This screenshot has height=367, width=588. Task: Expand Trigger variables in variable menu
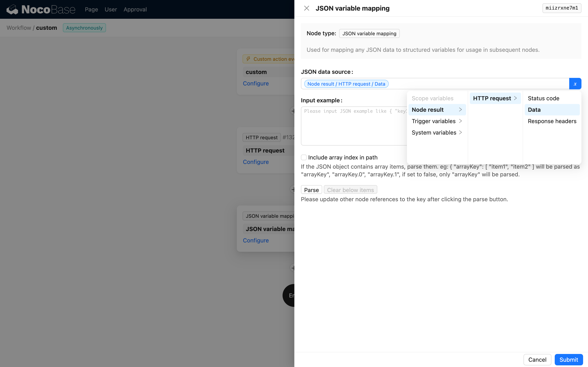click(x=437, y=121)
